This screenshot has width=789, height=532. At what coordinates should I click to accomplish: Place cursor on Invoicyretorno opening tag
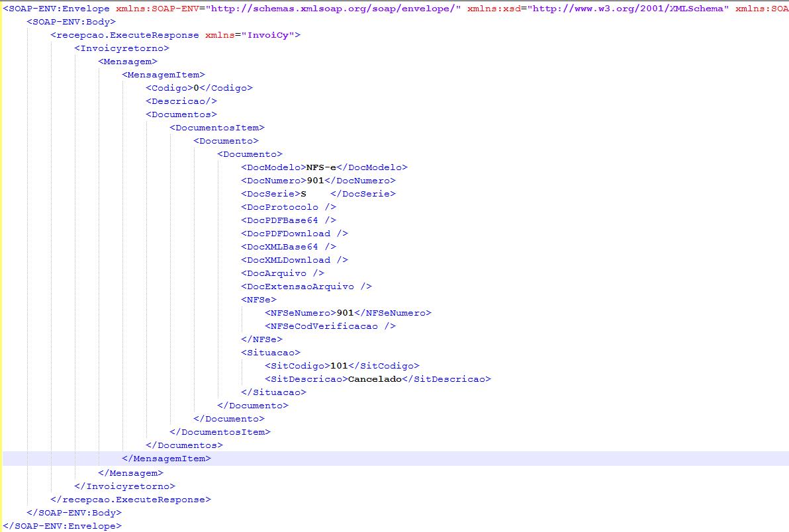pyautogui.click(x=122, y=48)
